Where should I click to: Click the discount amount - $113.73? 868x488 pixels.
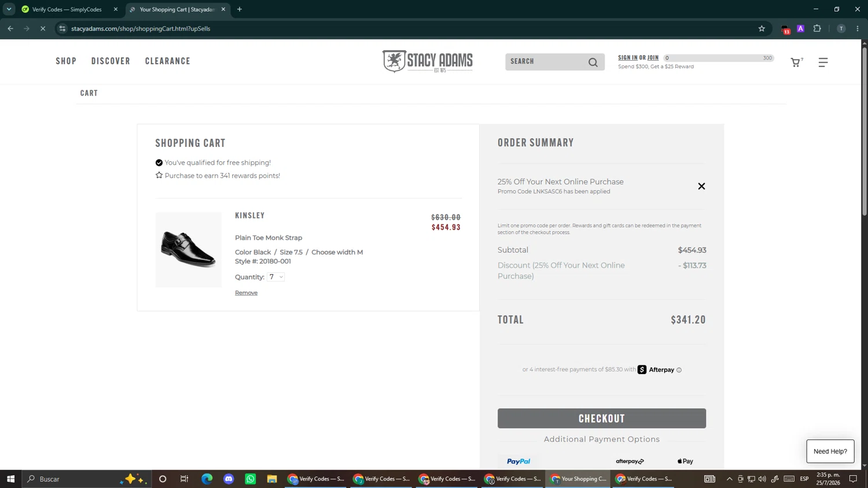[x=692, y=265]
